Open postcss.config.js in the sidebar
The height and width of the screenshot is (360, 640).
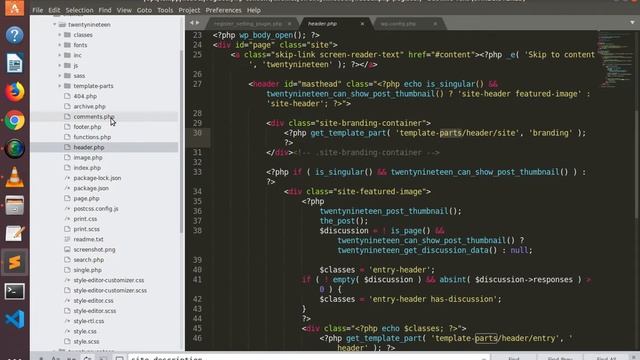click(96, 209)
